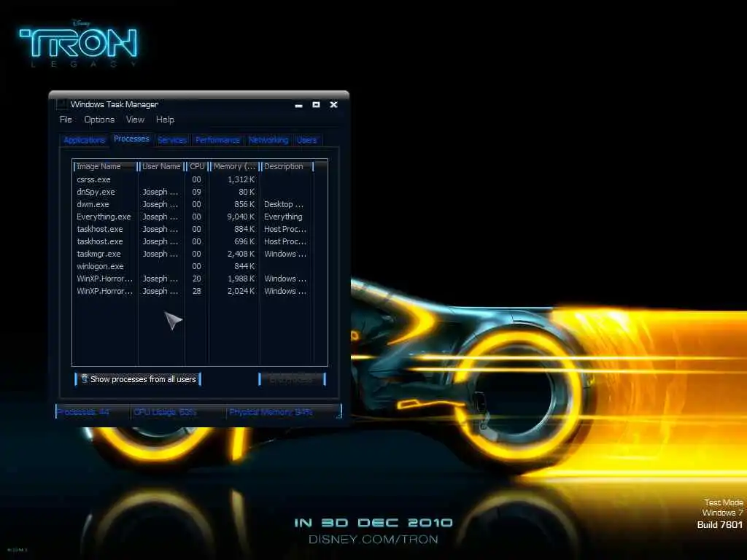This screenshot has height=560, width=747.
Task: Click the 856 K memory value
Action: [244, 204]
